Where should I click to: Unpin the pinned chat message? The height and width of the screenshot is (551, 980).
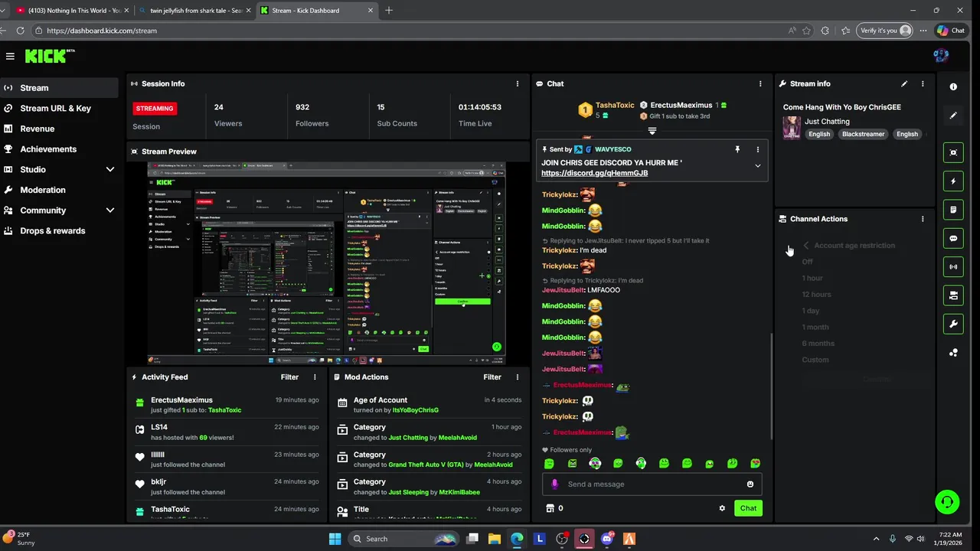(x=737, y=149)
